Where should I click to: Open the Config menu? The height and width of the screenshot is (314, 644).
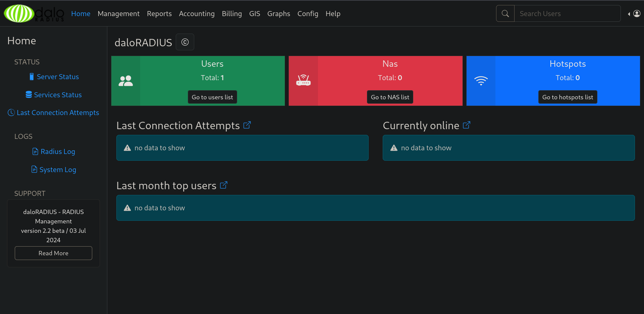coord(308,13)
